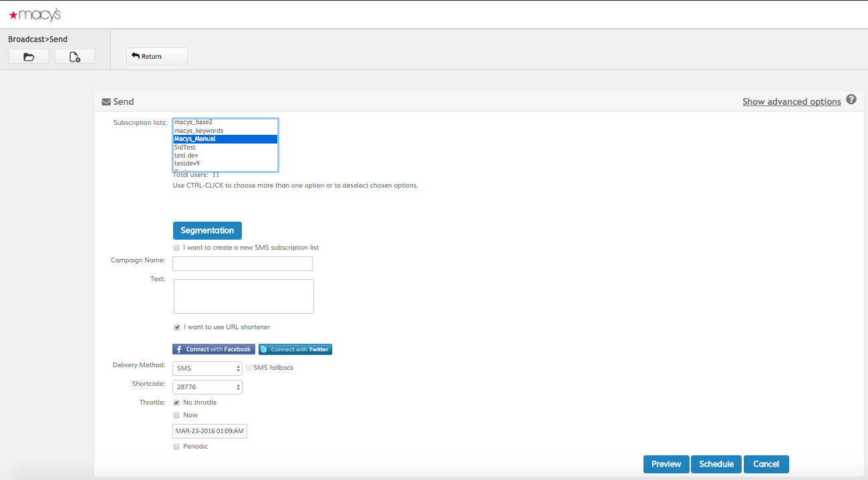The height and width of the screenshot is (480, 868).
Task: Uncheck the URL shortener checkbox
Action: (177, 327)
